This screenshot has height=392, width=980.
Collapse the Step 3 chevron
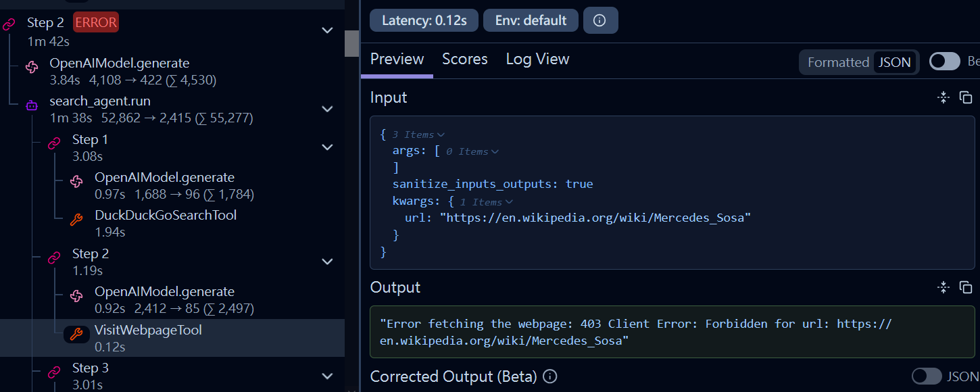click(327, 376)
